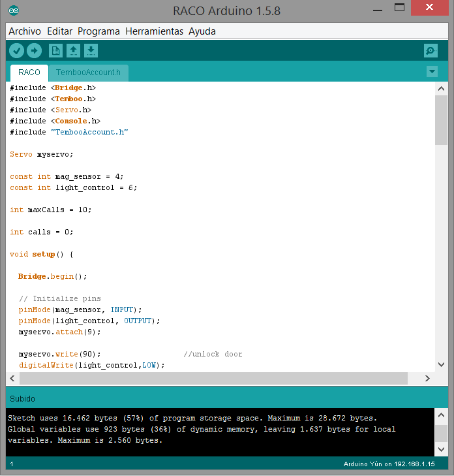
Task: Click the 'myservo.write(90);' statement
Action: click(59, 354)
